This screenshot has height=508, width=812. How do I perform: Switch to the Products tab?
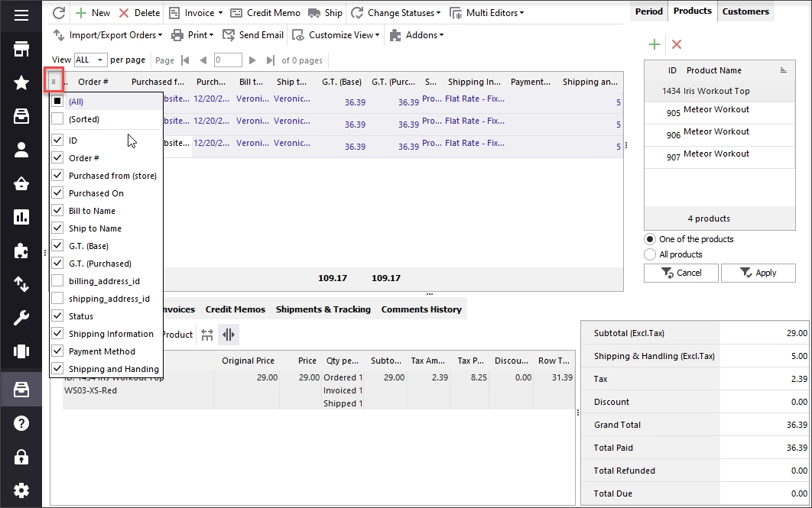(693, 11)
